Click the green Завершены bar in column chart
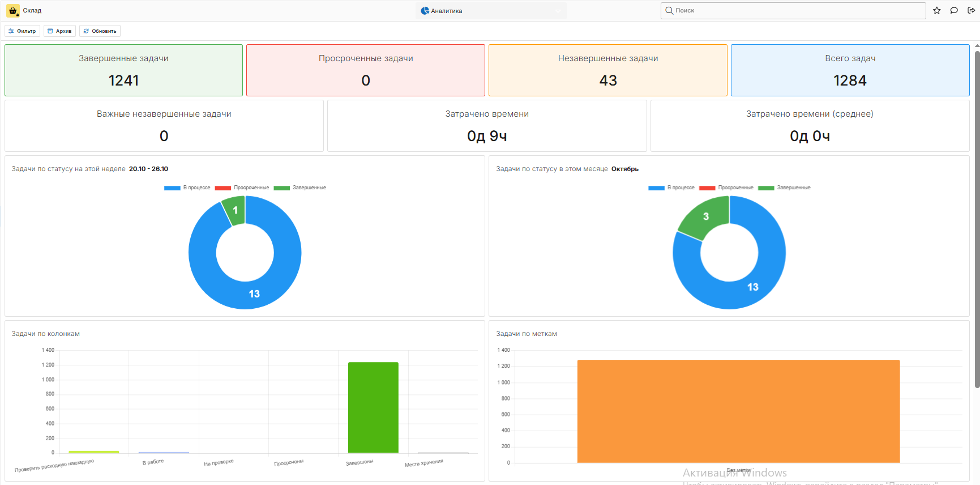Screen dimensions: 980x485 tap(373, 407)
